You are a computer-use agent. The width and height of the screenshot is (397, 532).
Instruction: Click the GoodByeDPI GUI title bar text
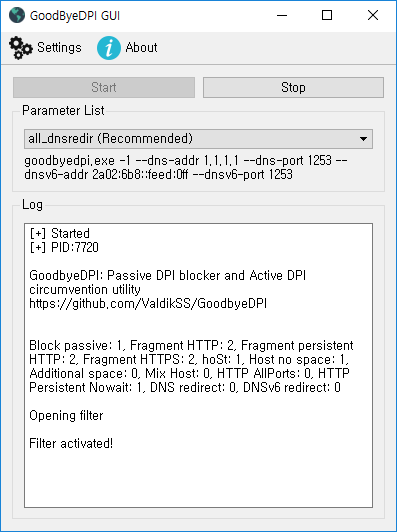coord(75,16)
